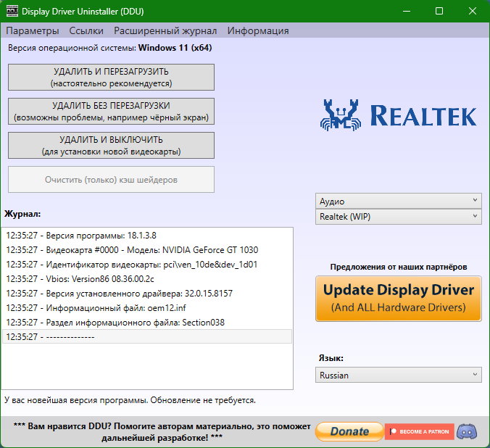Open the Информация menu
The image size is (490, 448).
click(258, 30)
